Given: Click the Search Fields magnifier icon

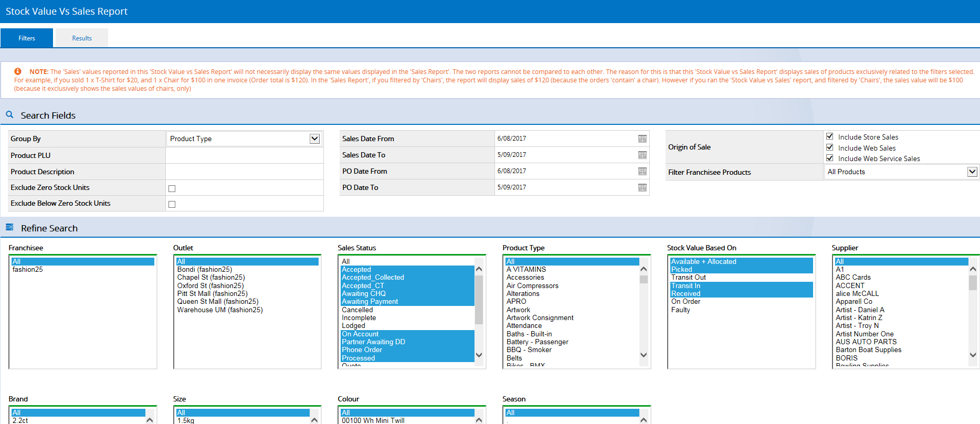Looking at the screenshot, I should (9, 114).
